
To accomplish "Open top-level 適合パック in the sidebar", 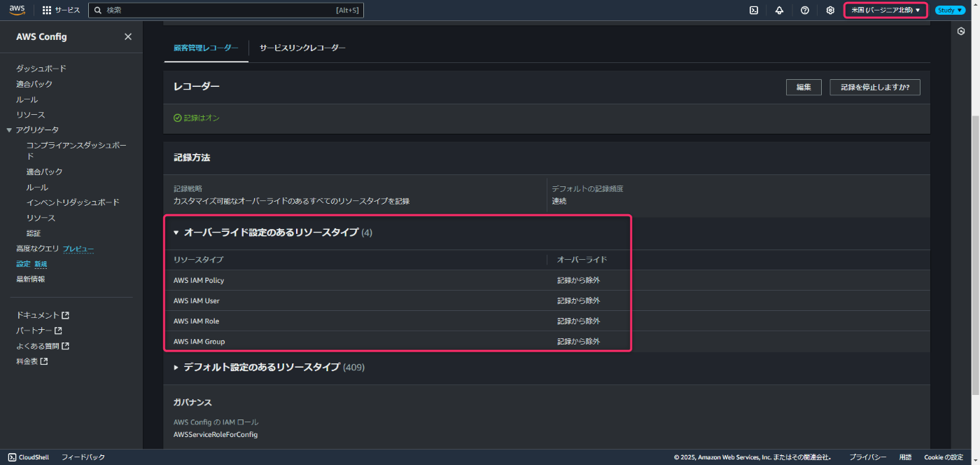I will (34, 84).
